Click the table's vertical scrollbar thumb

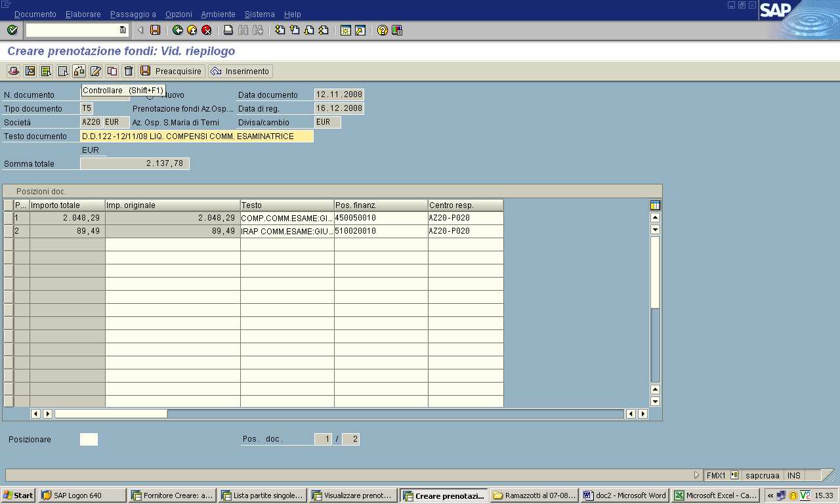(655, 272)
